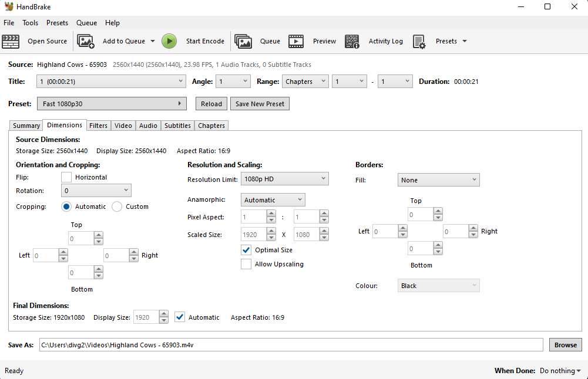
Task: Click the Scaled Size height field
Action: point(307,235)
